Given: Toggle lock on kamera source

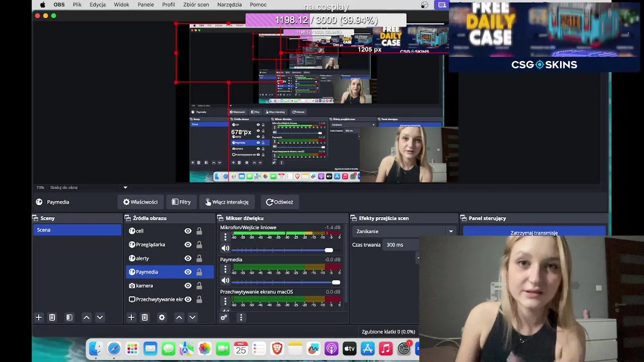Looking at the screenshot, I should click(199, 286).
